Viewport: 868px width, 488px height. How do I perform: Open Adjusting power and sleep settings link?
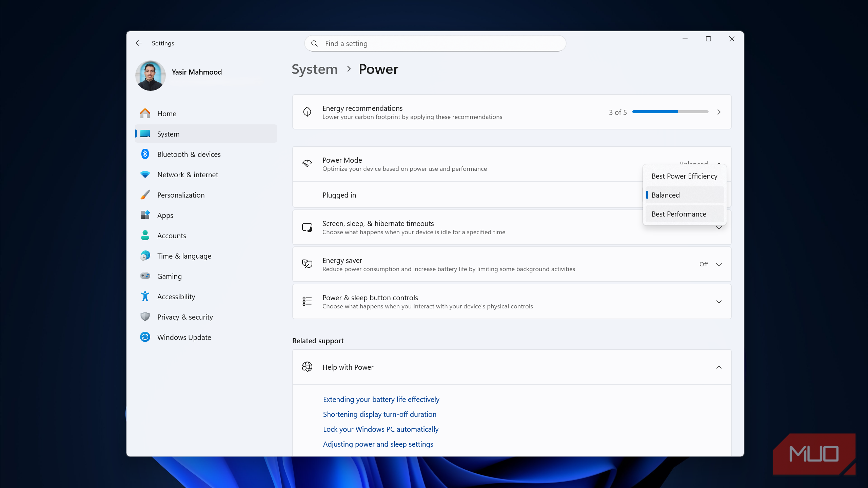(x=378, y=444)
